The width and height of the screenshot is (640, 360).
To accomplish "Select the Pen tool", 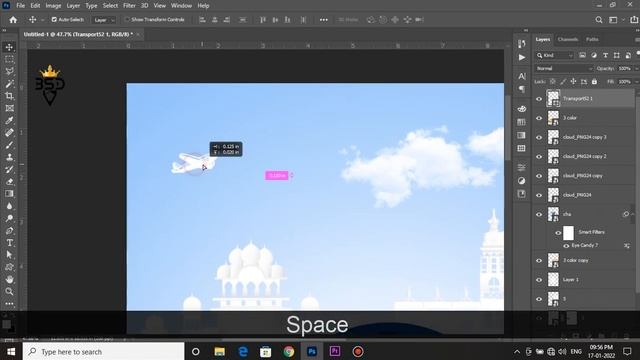I will pos(9,231).
